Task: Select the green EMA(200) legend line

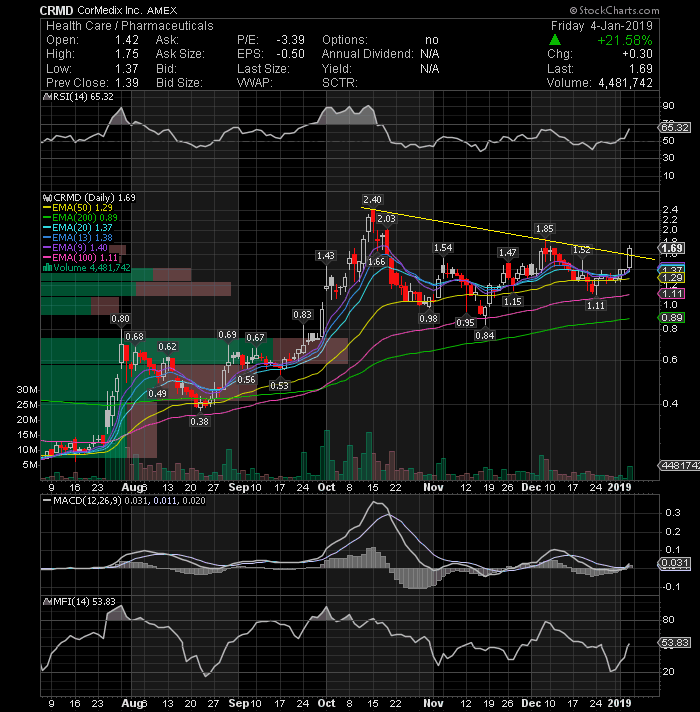Action: click(x=80, y=218)
